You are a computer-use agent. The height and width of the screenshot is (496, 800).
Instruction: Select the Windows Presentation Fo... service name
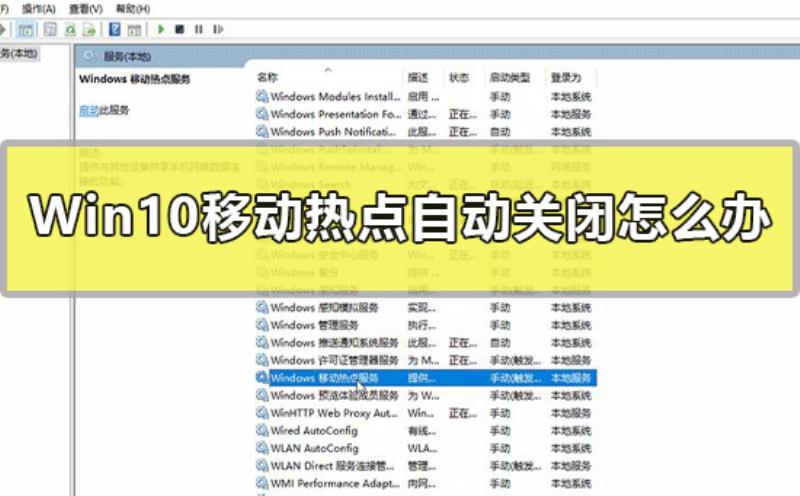(336, 114)
